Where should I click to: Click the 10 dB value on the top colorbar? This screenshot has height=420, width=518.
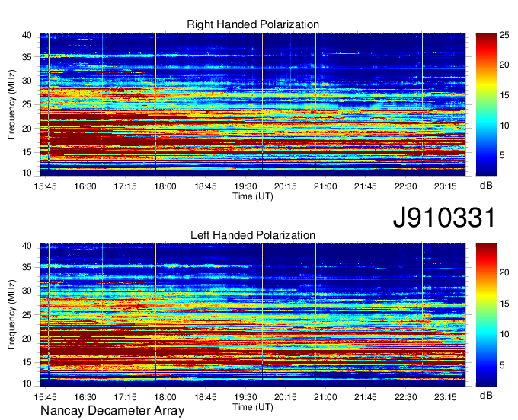pyautogui.click(x=504, y=126)
